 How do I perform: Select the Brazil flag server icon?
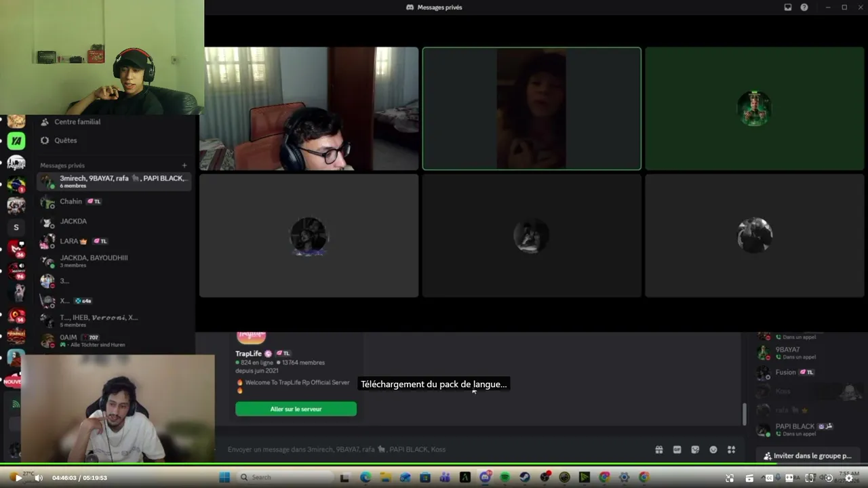click(x=16, y=184)
